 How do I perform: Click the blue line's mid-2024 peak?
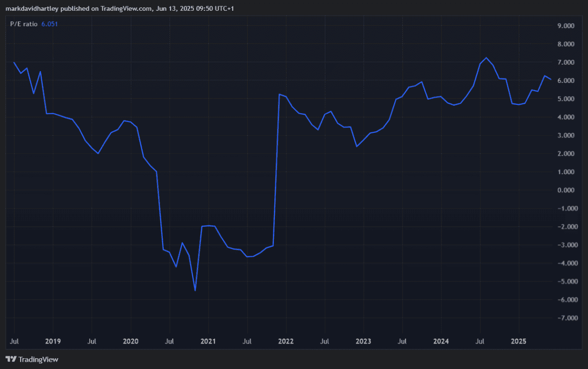click(x=486, y=58)
